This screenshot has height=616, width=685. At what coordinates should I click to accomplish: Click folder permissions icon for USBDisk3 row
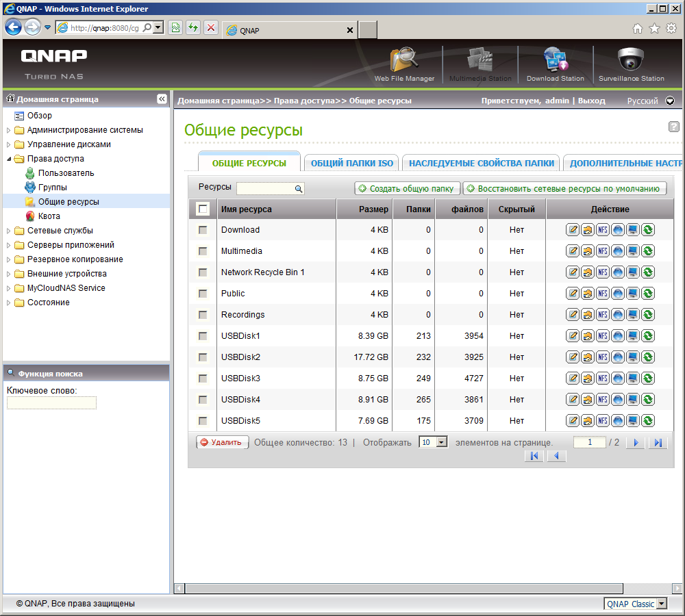588,378
